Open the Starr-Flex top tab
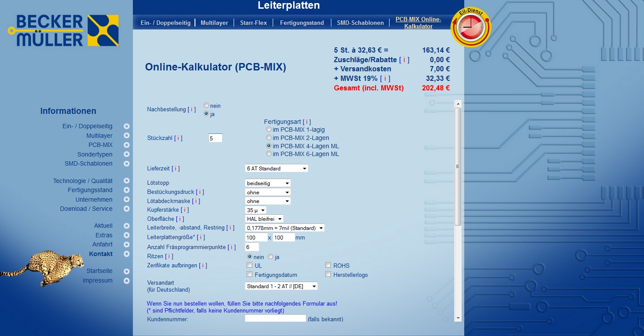 point(254,23)
